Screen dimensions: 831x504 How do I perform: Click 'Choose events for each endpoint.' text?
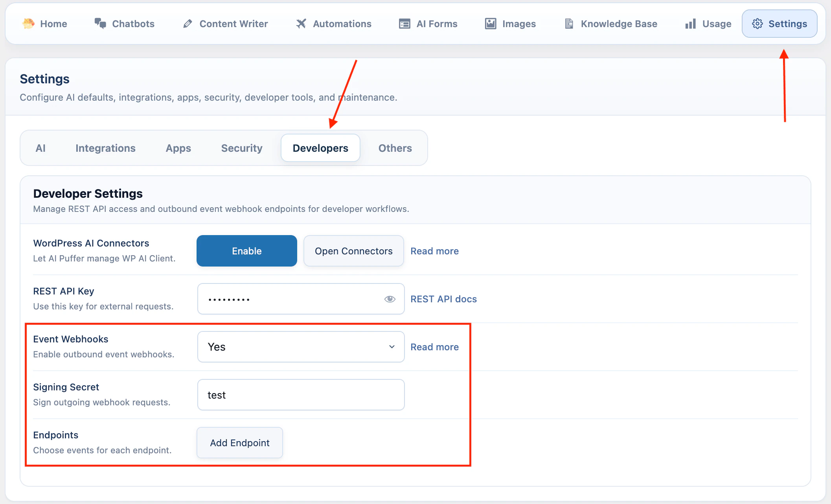tap(102, 450)
